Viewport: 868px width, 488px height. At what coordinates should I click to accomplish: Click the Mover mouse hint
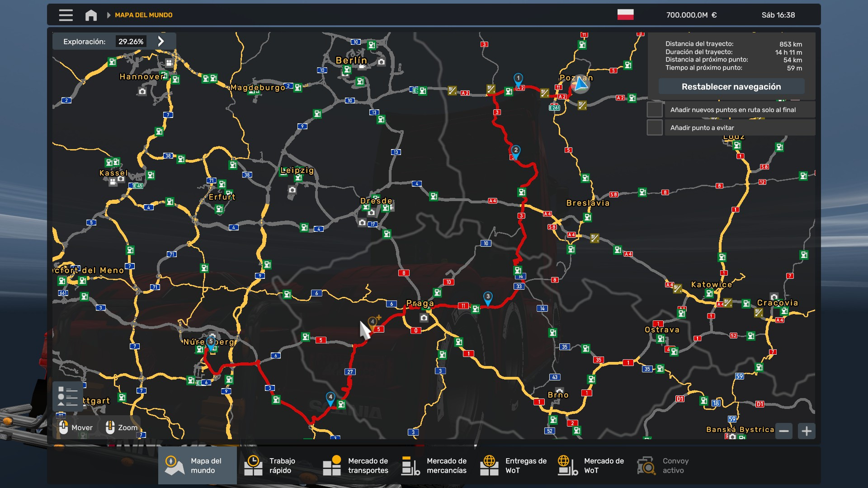pyautogui.click(x=75, y=427)
